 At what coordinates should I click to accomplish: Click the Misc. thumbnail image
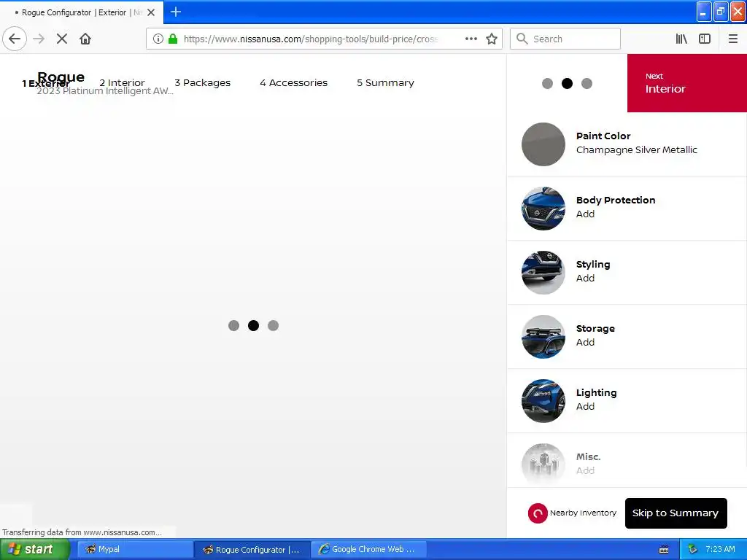pos(543,464)
